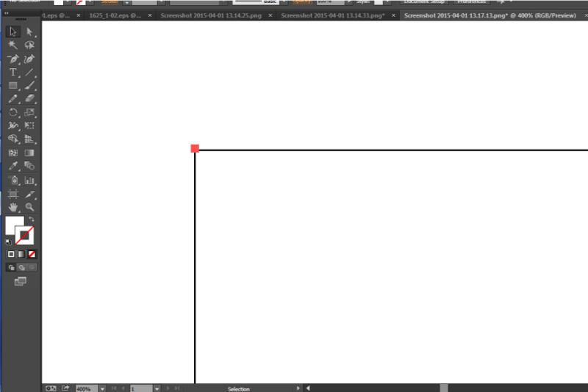
Task: Click the artboard number field
Action: click(x=141, y=388)
